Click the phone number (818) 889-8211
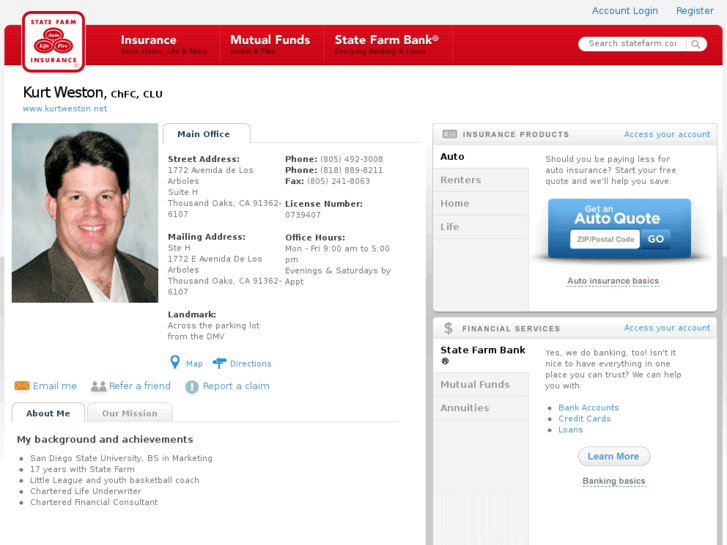The width and height of the screenshot is (727, 545). (351, 170)
